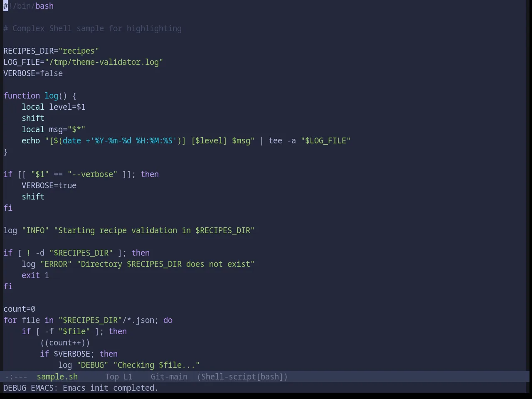Click the 'function' keyword
The image size is (532, 399).
coord(22,96)
